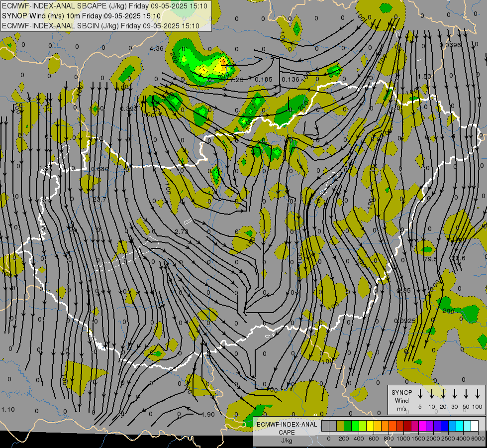Click the 30 m/s wind arrow in legend
This screenshot has height=448, width=487.
[454, 394]
